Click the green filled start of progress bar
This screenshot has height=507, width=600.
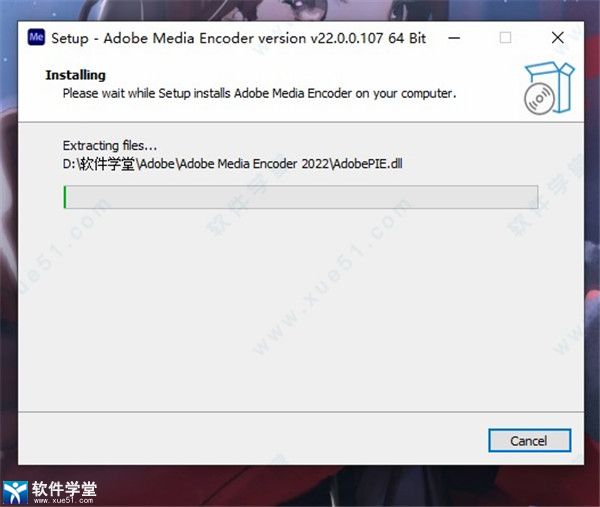(x=65, y=197)
